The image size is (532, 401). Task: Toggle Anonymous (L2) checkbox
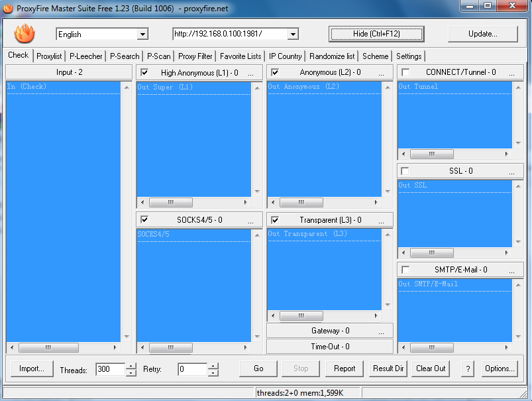coord(275,72)
